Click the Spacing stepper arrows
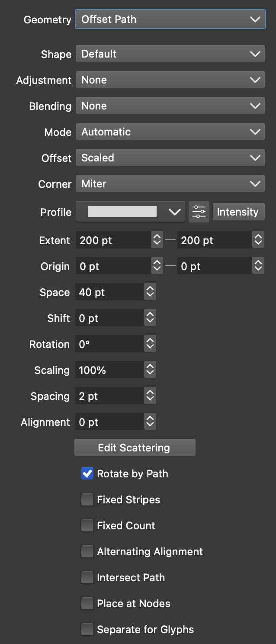 point(150,396)
